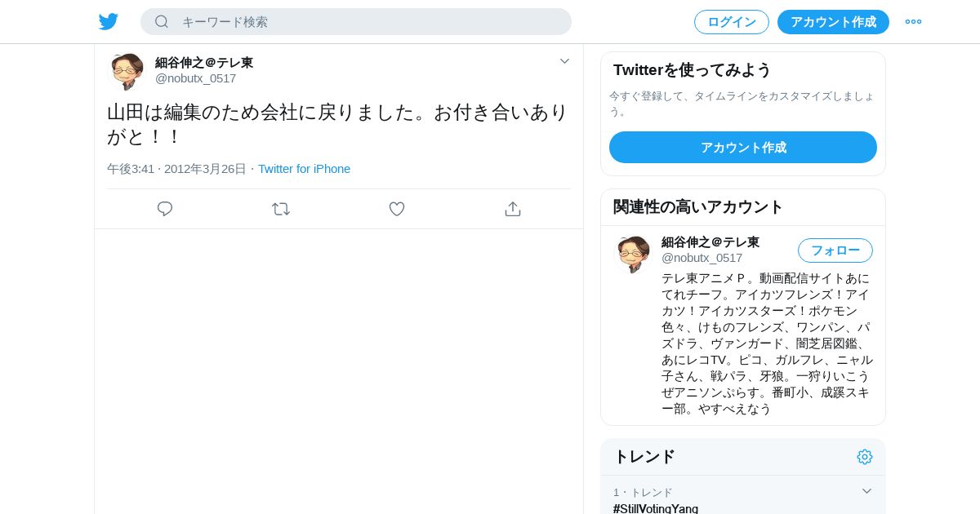
Task: Open the Twitter for iPhone link
Action: tap(304, 169)
